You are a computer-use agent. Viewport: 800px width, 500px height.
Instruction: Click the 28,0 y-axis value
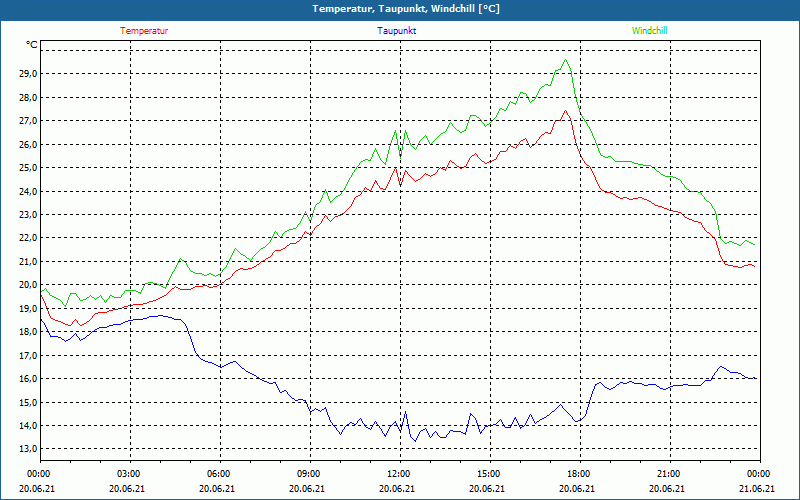pyautogui.click(x=29, y=97)
